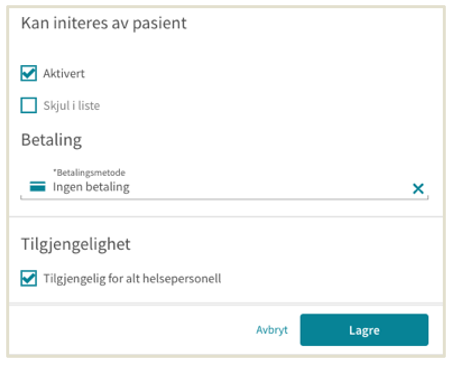450x366 pixels.
Task: Clear the Betalingsmetode selection with the X icon
Action: point(418,189)
